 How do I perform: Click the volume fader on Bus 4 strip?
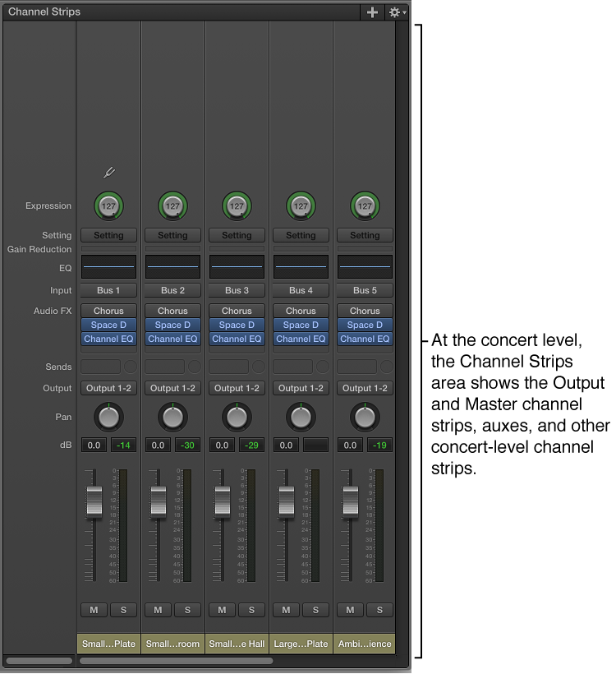pos(286,501)
